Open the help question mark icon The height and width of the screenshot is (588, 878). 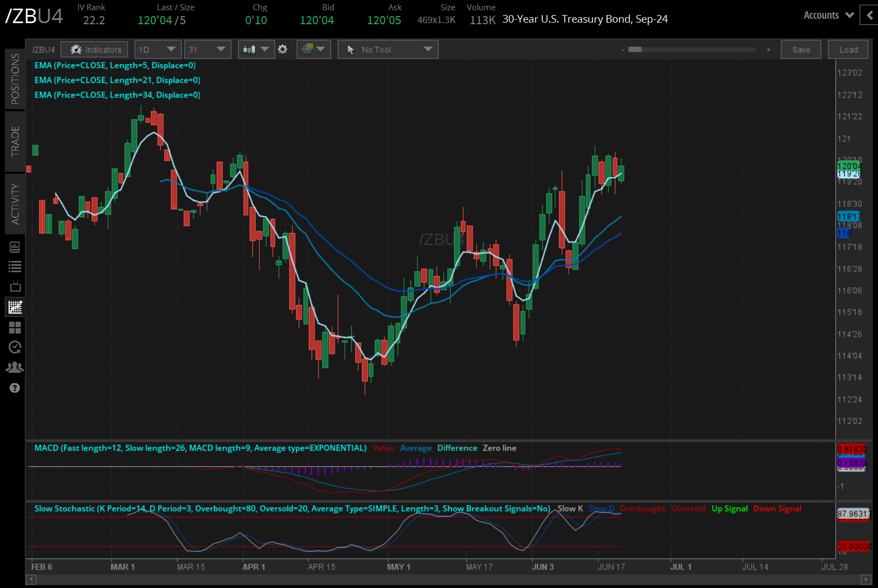pos(15,388)
